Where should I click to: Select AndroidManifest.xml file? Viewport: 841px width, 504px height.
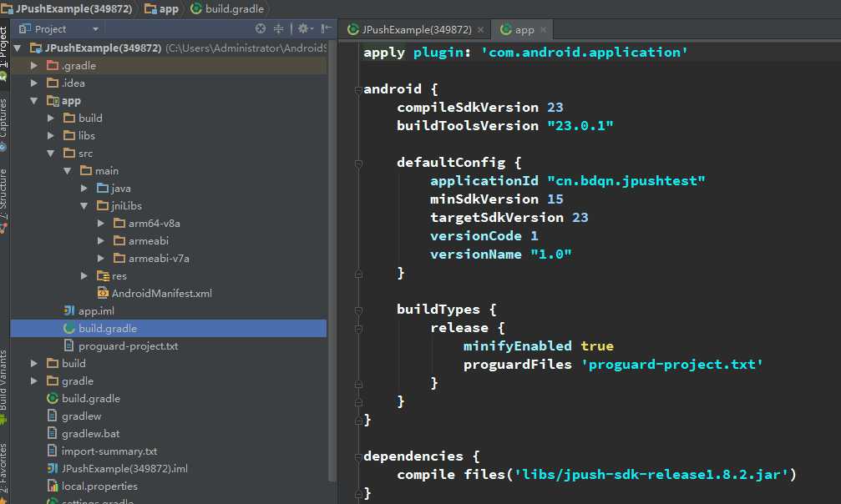click(x=161, y=293)
